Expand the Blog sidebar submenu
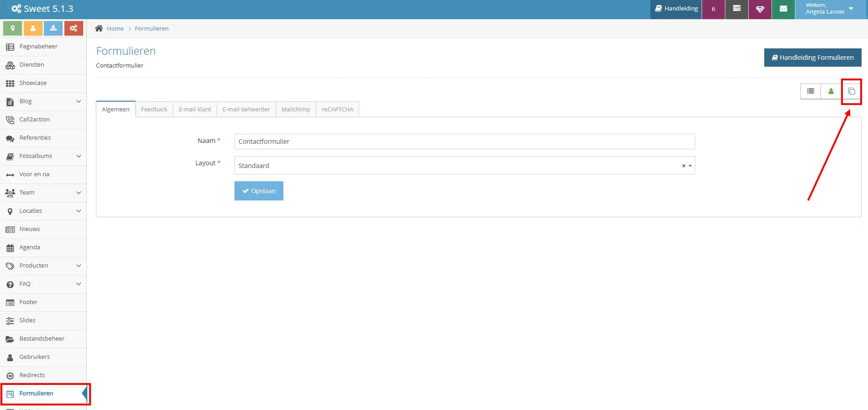Image resolution: width=868 pixels, height=410 pixels. point(79,101)
